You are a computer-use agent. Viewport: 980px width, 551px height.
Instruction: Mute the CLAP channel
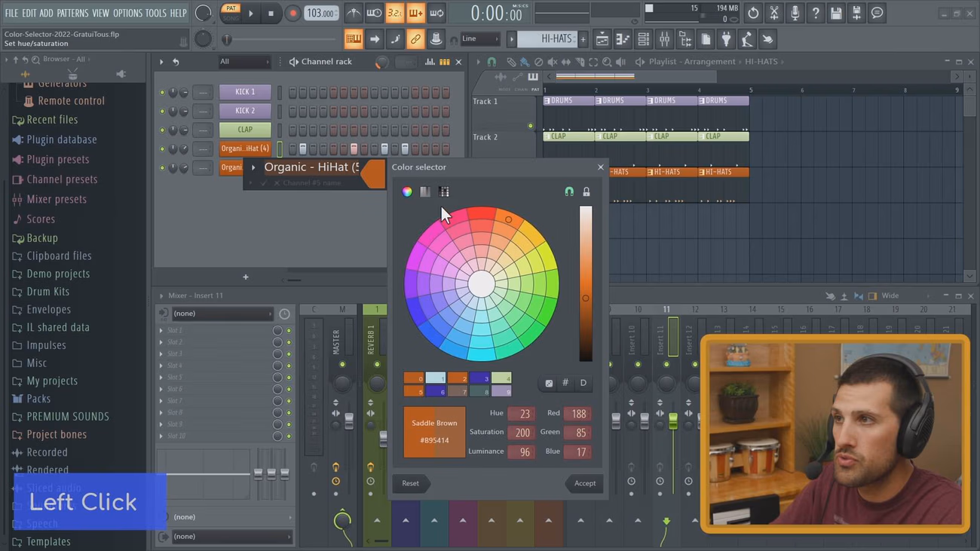(161, 130)
